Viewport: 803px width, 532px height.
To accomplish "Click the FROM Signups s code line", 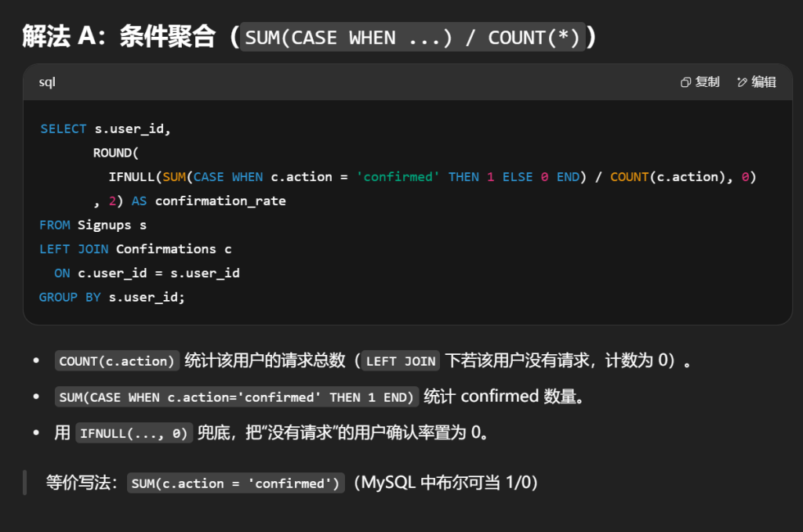I will (93, 225).
